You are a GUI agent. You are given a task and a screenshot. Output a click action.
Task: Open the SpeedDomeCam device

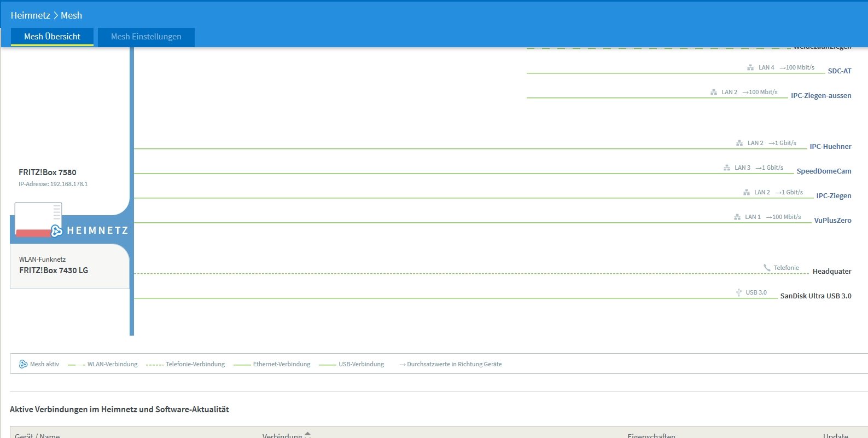pos(824,171)
